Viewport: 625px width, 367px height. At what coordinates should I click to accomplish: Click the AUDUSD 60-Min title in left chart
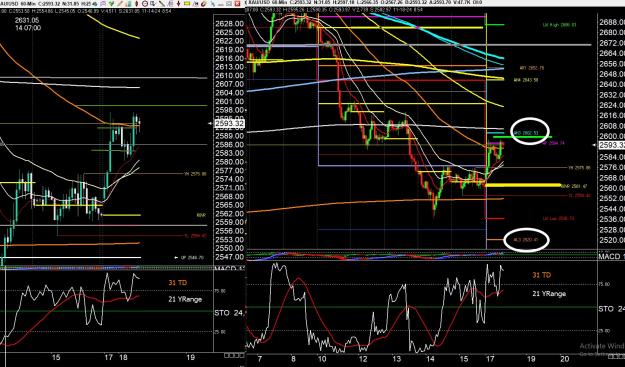(18, 3)
